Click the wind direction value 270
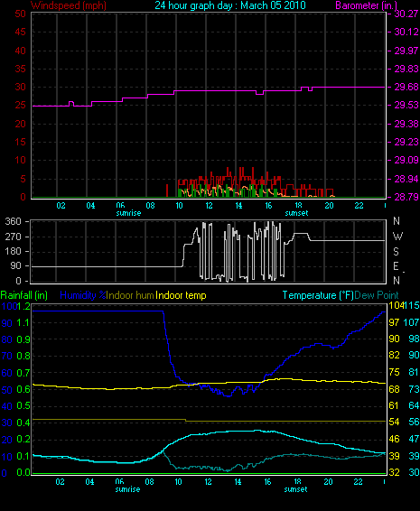 pos(14,237)
